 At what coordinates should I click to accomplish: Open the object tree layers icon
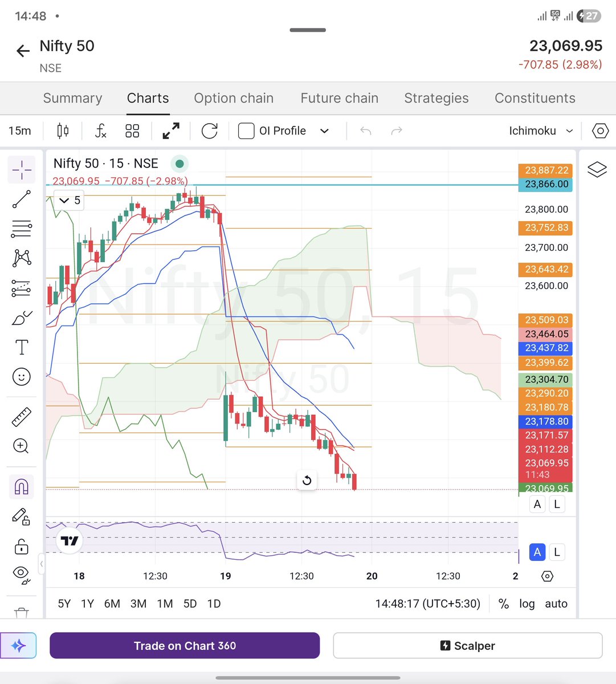tap(597, 170)
